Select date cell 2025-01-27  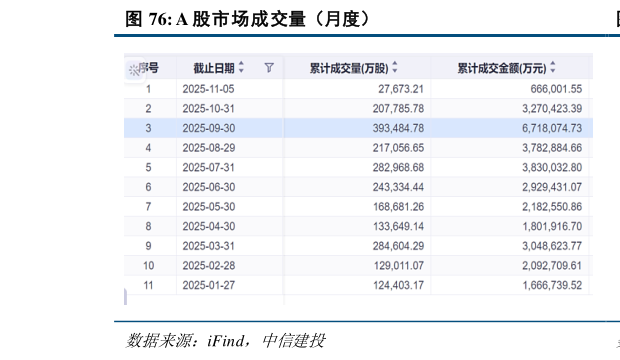(x=208, y=285)
